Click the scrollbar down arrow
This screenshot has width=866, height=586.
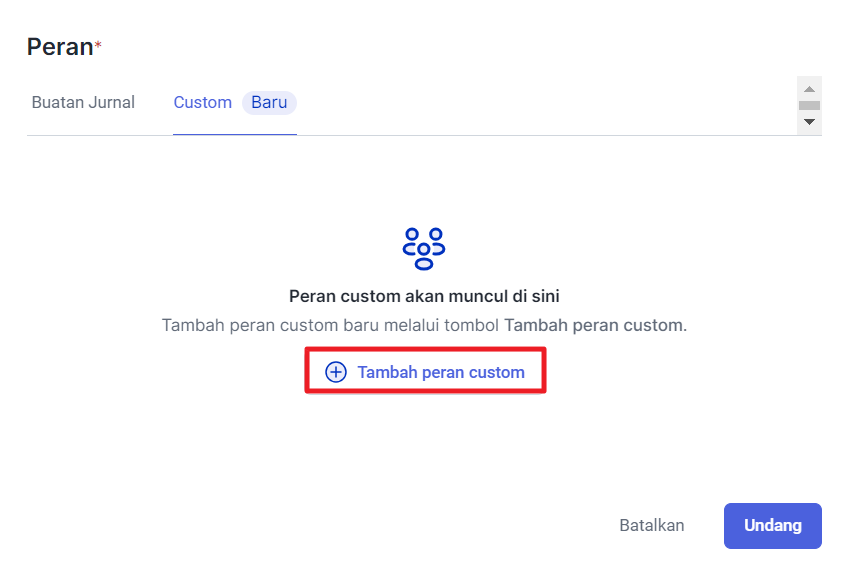coord(810,122)
